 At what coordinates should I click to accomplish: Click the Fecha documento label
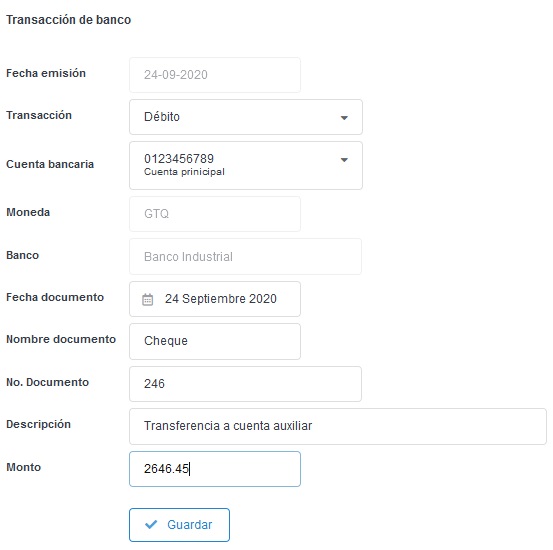click(55, 297)
